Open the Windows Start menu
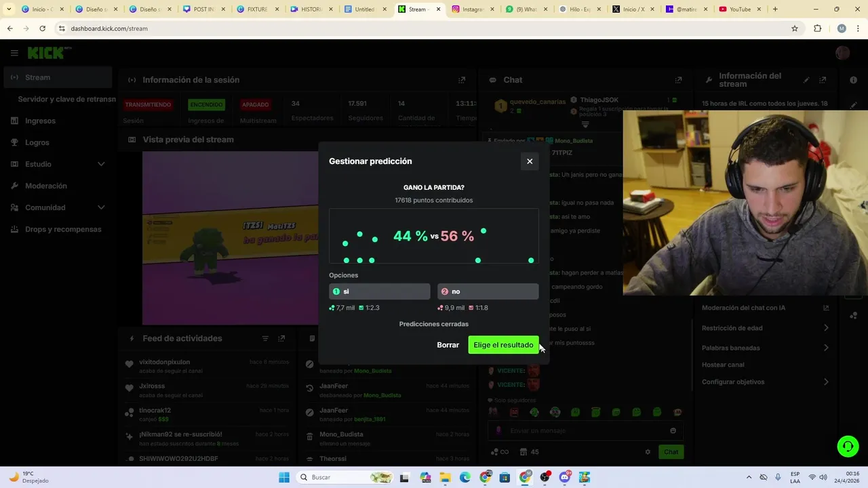The height and width of the screenshot is (488, 868). pyautogui.click(x=284, y=477)
